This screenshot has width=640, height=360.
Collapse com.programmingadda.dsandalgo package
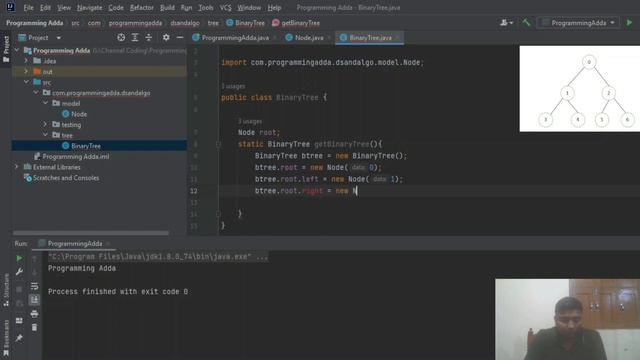[x=36, y=93]
